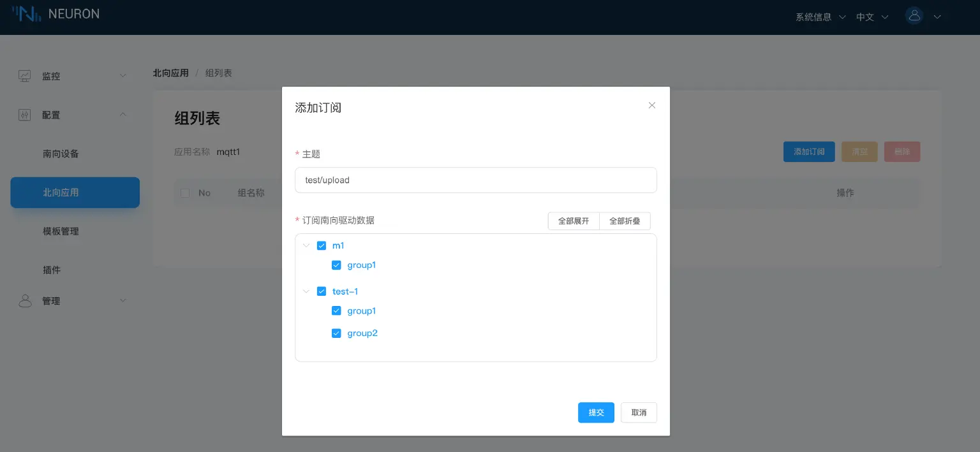Collapse the m1 tree node
Screen dimensions: 980x452
306,245
